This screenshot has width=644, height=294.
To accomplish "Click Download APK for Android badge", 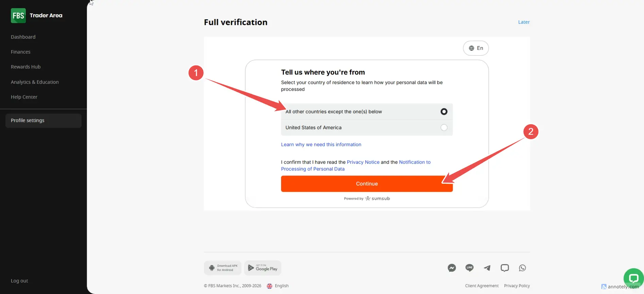I will [223, 268].
